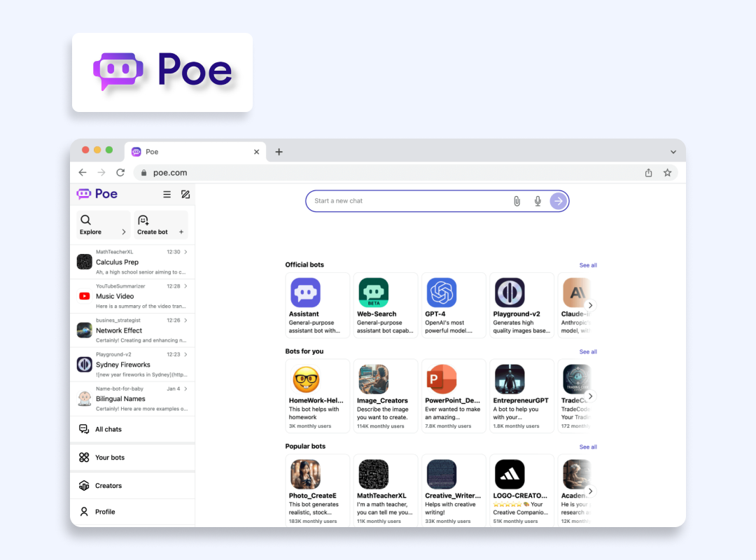Click See all for Official bots
The width and height of the screenshot is (756, 560).
(588, 265)
